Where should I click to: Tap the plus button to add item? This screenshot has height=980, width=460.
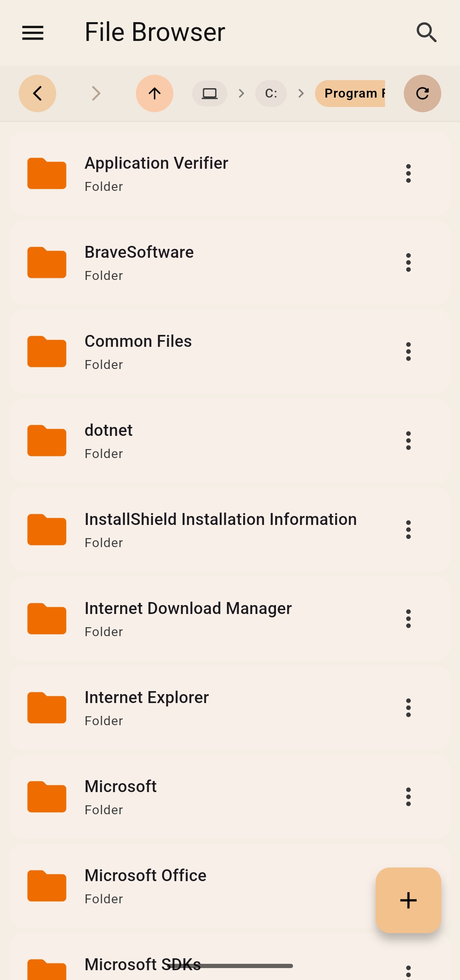tap(408, 900)
